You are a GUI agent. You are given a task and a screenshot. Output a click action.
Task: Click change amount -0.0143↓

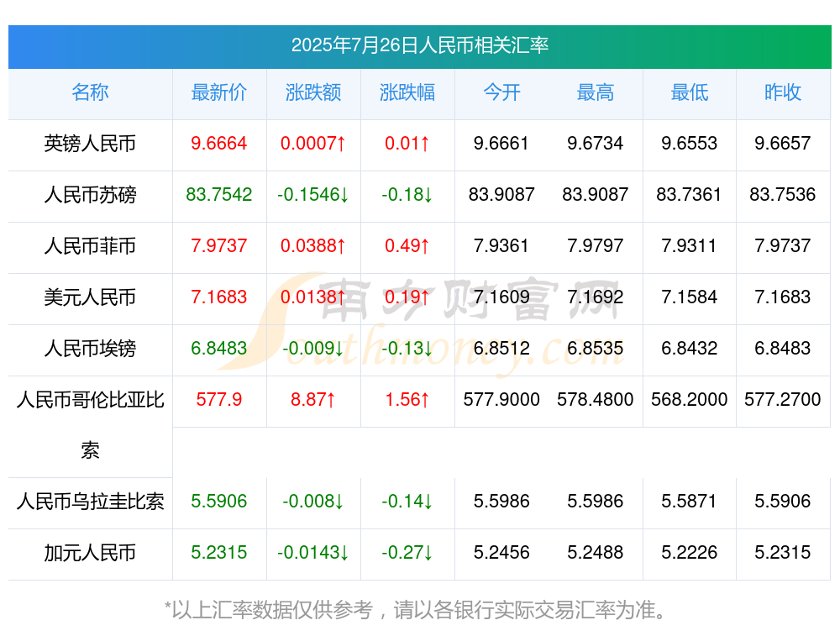[313, 552]
